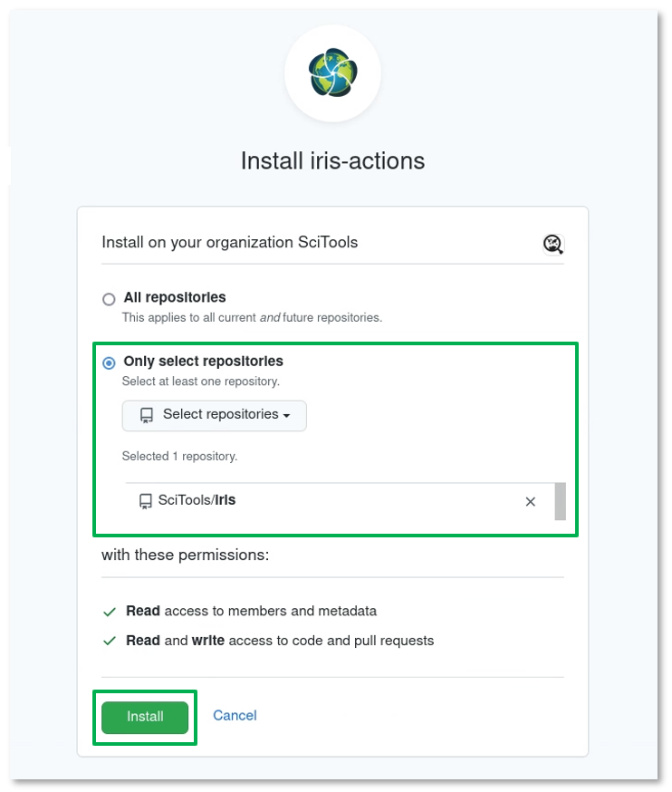Remove SciTools/iris using the X icon
672x792 pixels.
pos(531,502)
